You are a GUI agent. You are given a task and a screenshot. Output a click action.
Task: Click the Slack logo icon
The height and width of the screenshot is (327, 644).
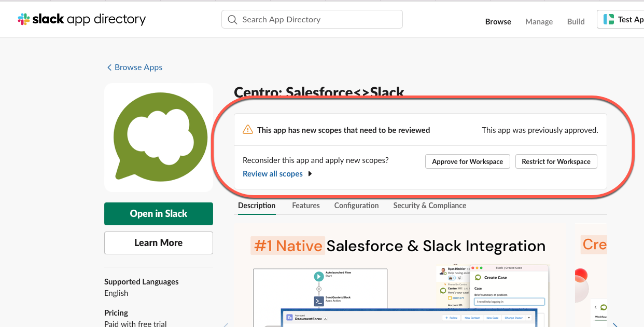24,19
